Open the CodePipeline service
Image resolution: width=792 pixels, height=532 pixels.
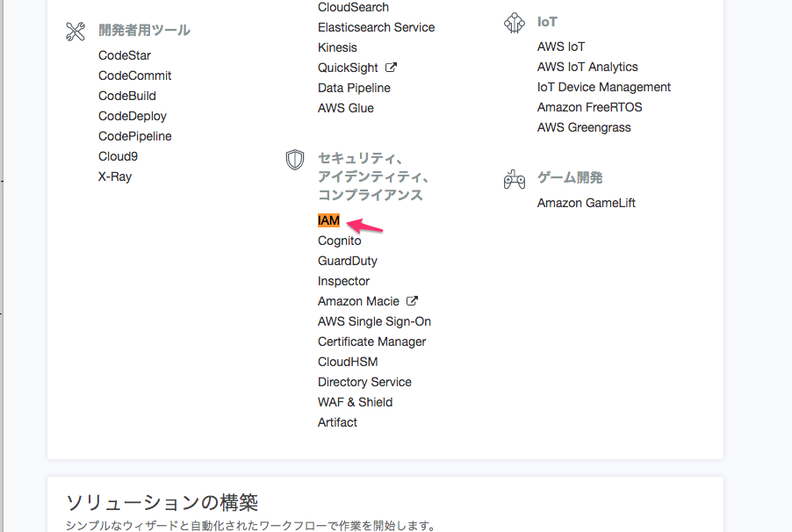tap(135, 136)
